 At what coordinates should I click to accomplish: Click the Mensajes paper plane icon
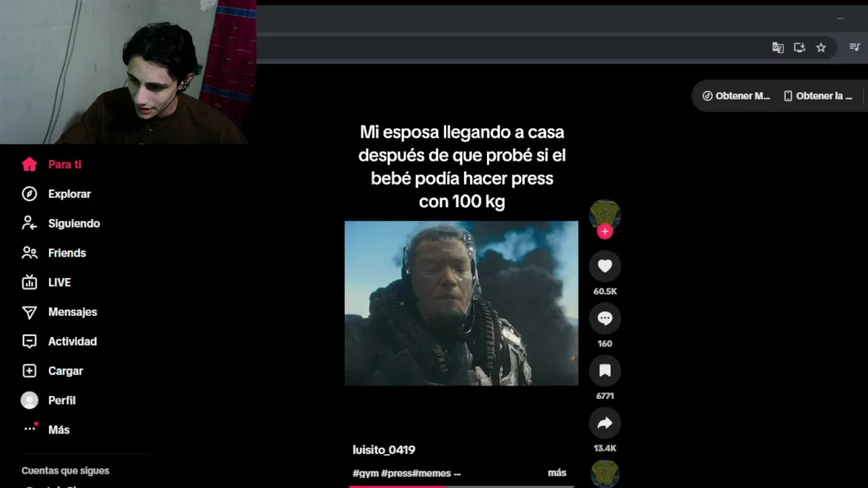pyautogui.click(x=29, y=312)
